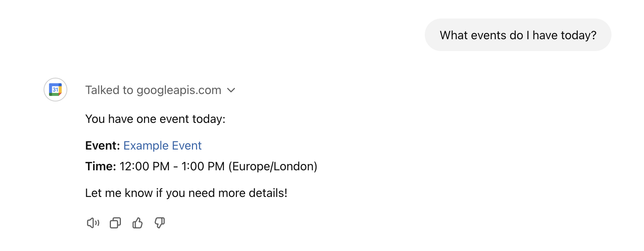Viewport: 644px width, 251px height.
Task: Enable positive feedback via thumbs up
Action: tap(137, 223)
